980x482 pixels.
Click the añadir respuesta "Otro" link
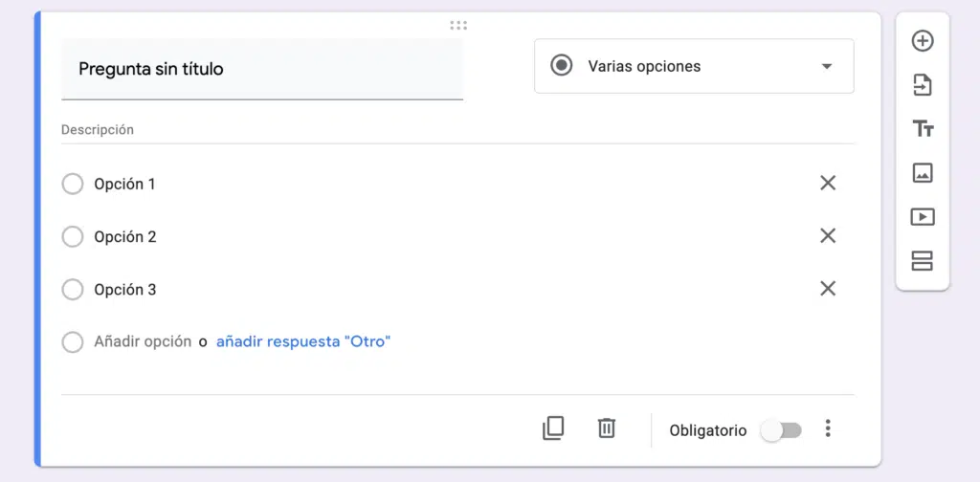303,341
